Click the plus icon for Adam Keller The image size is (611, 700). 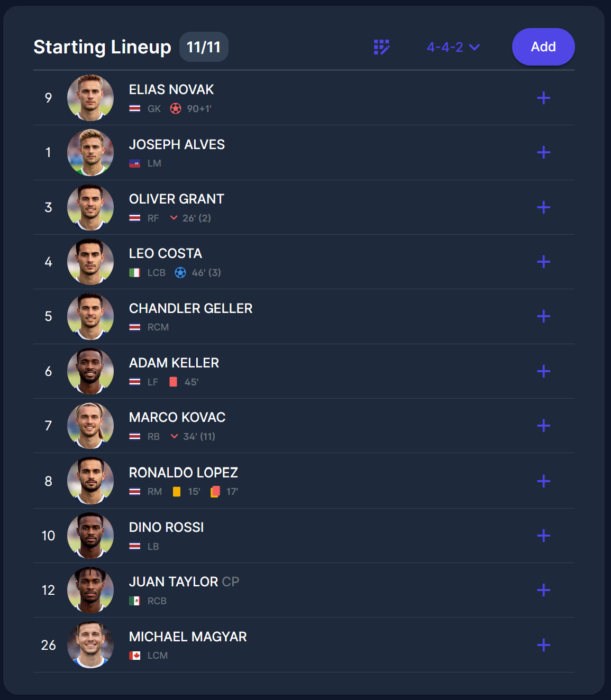543,371
